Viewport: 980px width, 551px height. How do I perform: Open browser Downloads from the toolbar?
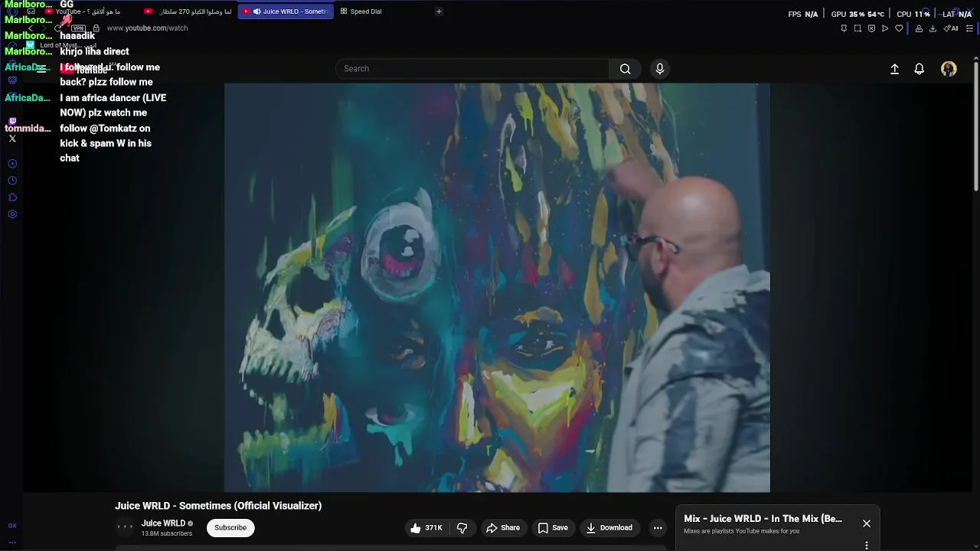pyautogui.click(x=933, y=28)
